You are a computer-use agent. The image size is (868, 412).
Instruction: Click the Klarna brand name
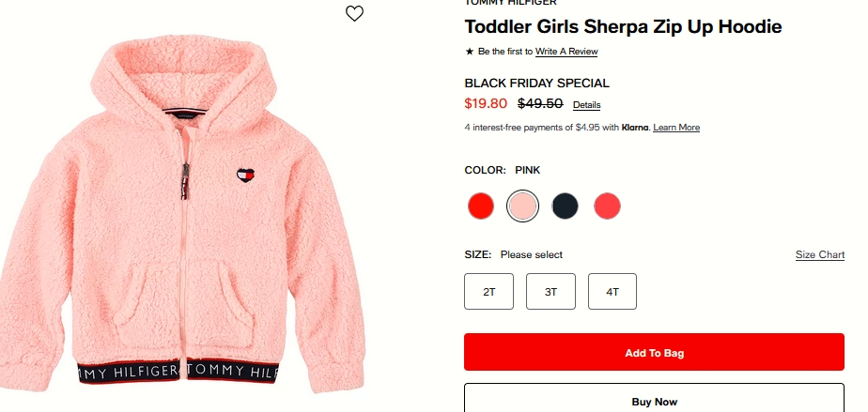point(635,128)
